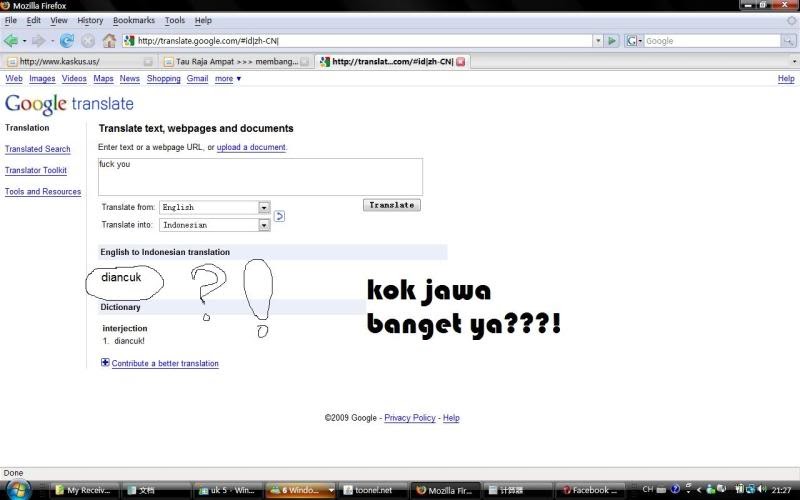The image size is (800, 500).
Task: Open the Home page icon
Action: tap(109, 41)
